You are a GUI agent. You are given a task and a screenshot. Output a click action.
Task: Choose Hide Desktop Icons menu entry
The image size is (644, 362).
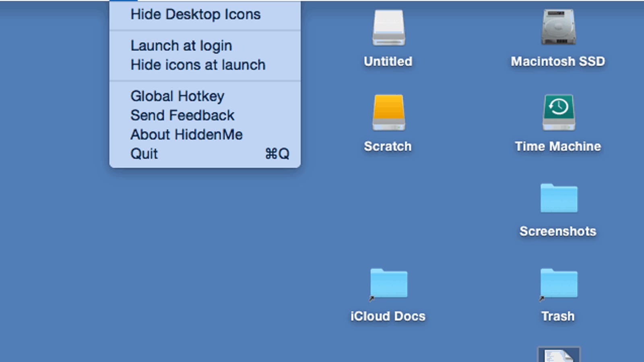[205, 14]
